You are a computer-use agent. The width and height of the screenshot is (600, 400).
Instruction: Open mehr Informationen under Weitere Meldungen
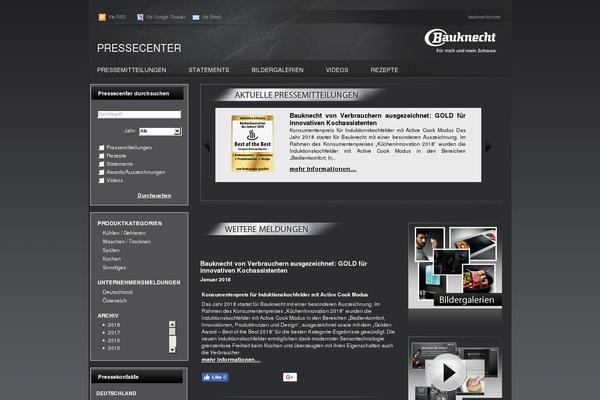point(231,360)
